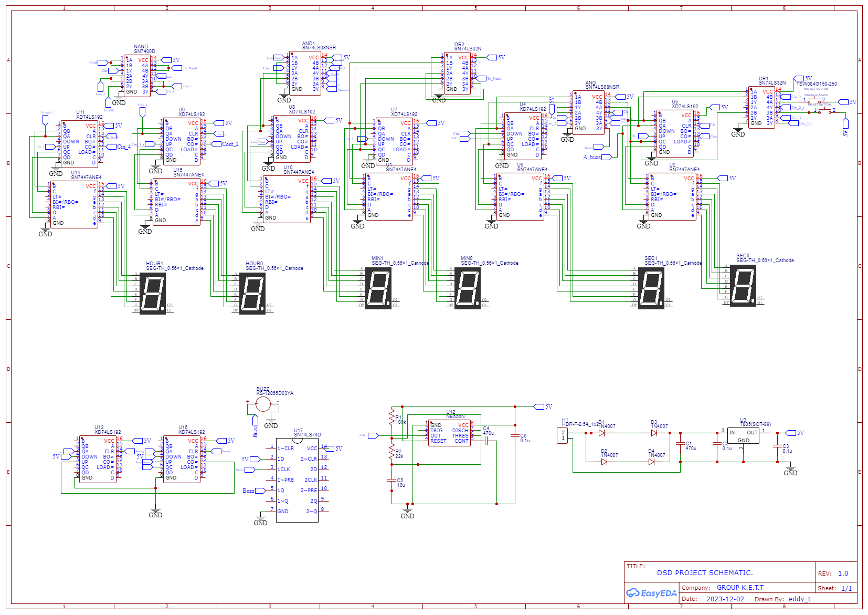The image size is (868, 615).
Task: Select the HOUR1 seven-segment display
Action: point(153,293)
